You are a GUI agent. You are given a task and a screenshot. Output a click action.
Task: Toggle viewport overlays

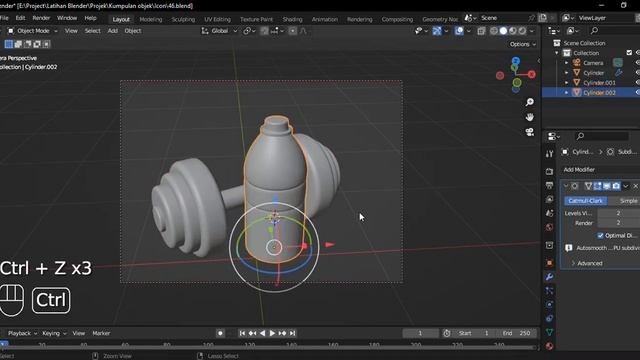coord(459,31)
